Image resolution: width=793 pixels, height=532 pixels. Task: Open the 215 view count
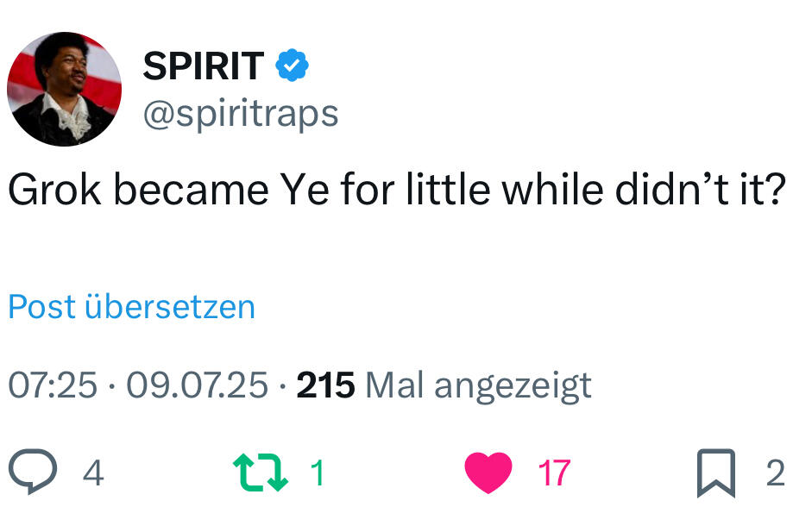[325, 385]
